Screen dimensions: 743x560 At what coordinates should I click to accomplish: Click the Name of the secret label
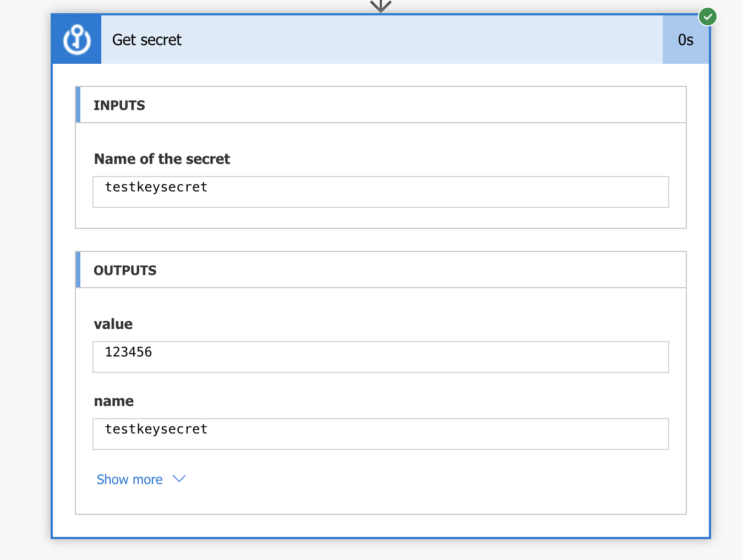(x=162, y=159)
